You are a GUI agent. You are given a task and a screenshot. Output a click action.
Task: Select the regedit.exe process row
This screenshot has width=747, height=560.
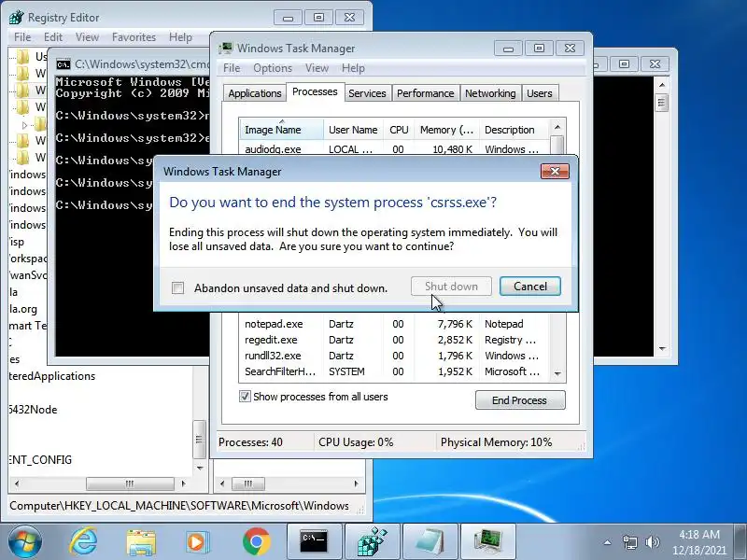[x=394, y=340]
